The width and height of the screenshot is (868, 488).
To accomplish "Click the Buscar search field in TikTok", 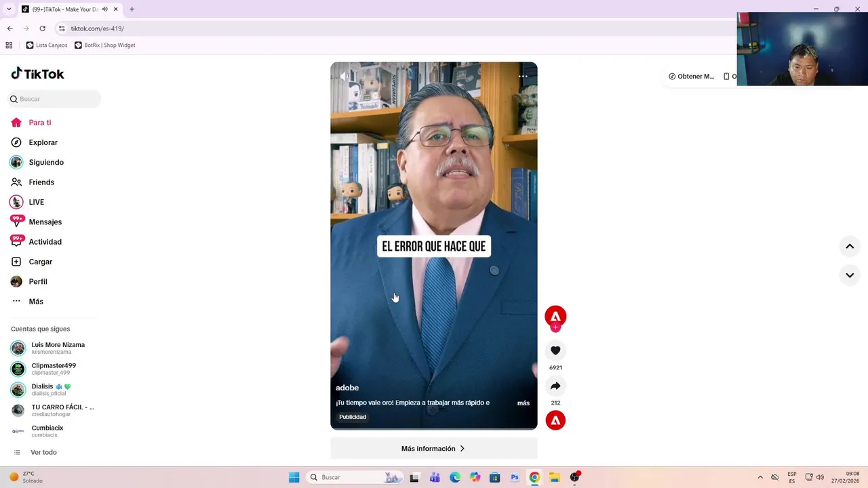I will (55, 99).
